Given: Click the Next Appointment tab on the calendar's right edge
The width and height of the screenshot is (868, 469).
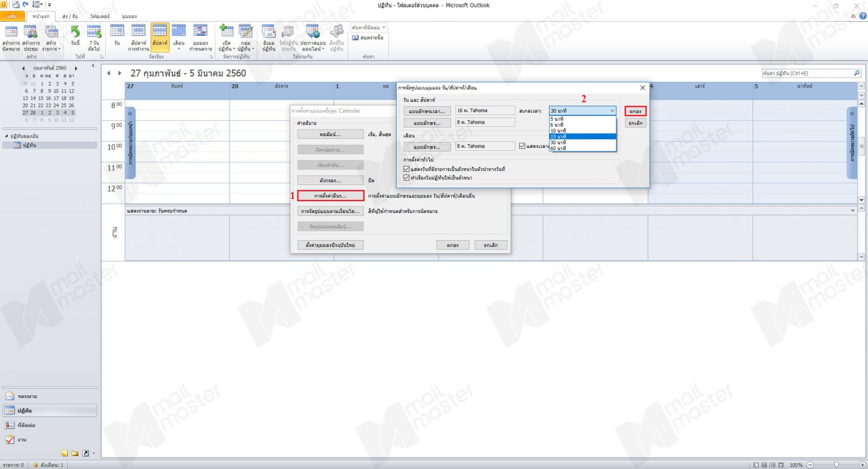Looking at the screenshot, I should click(x=852, y=144).
